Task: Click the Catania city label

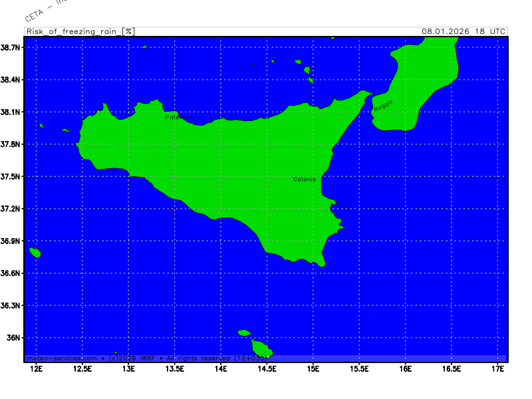Action: (x=305, y=179)
